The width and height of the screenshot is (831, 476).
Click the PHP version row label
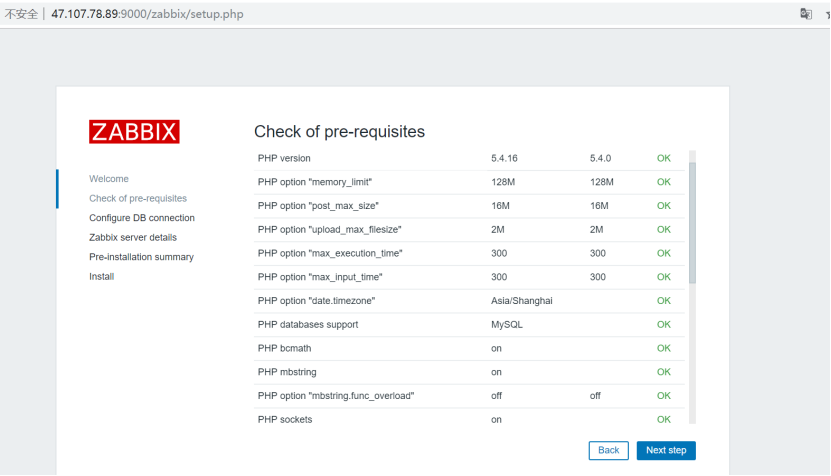284,158
